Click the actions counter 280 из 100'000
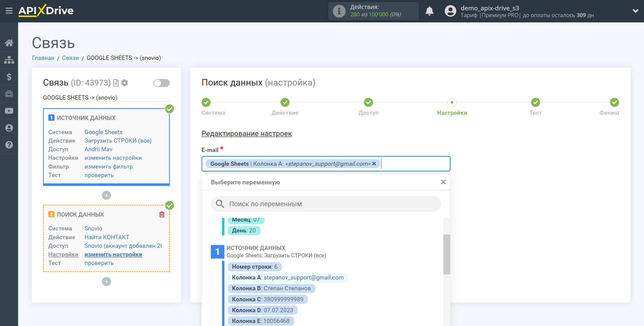 376,15
